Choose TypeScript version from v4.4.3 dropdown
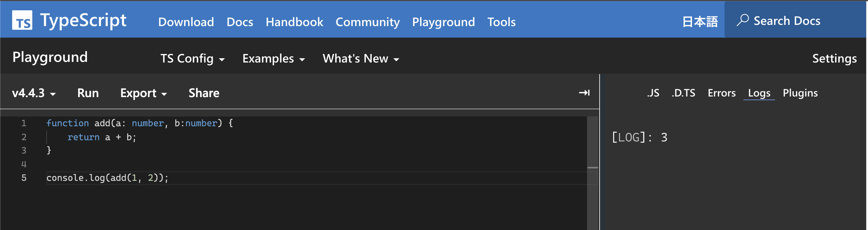 coord(34,93)
